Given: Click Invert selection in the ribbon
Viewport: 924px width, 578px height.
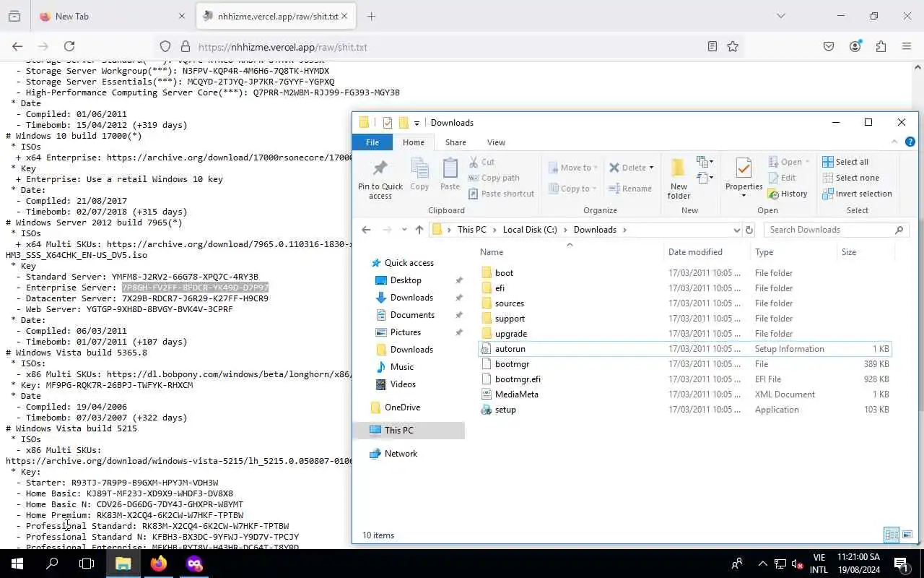Looking at the screenshot, I should click(x=857, y=194).
